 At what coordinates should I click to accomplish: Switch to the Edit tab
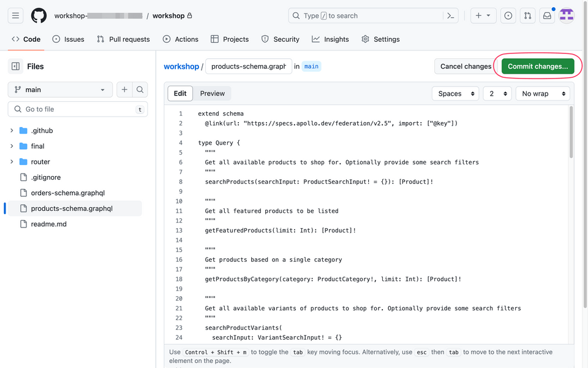pos(180,93)
